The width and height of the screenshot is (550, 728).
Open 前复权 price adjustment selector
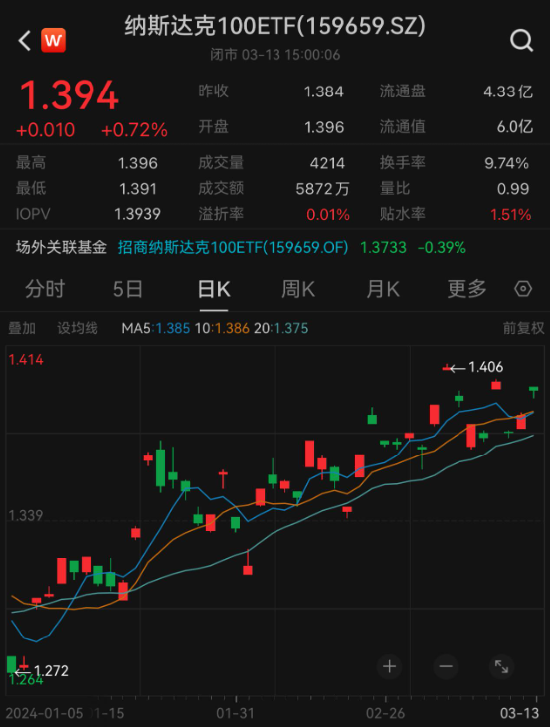point(523,328)
